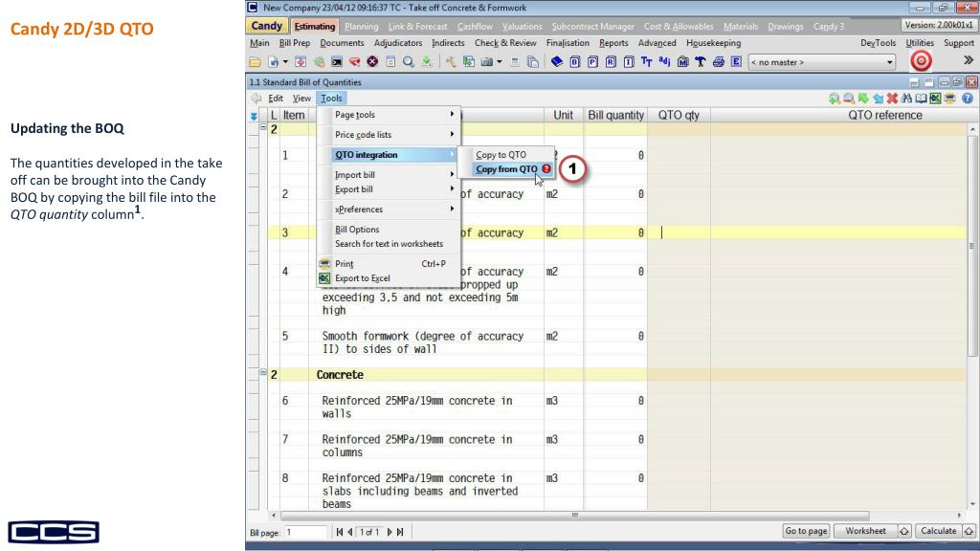Expand the Price code lists submenu
Screen dimensions: 980x551
(x=389, y=135)
